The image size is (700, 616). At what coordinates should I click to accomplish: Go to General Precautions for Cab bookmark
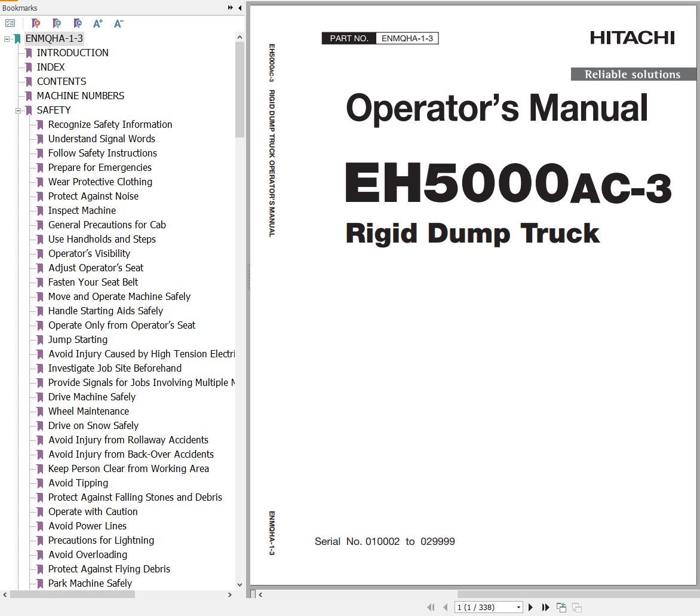pos(107,225)
